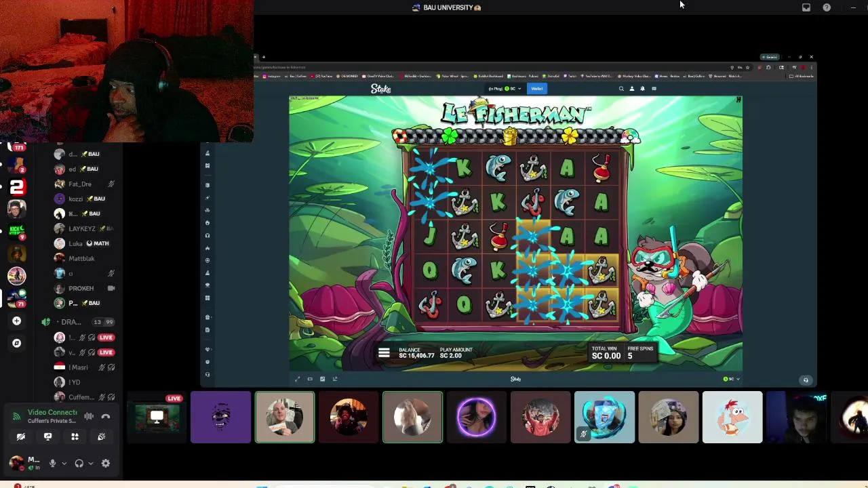Open SC currency selector below the game

(731, 379)
